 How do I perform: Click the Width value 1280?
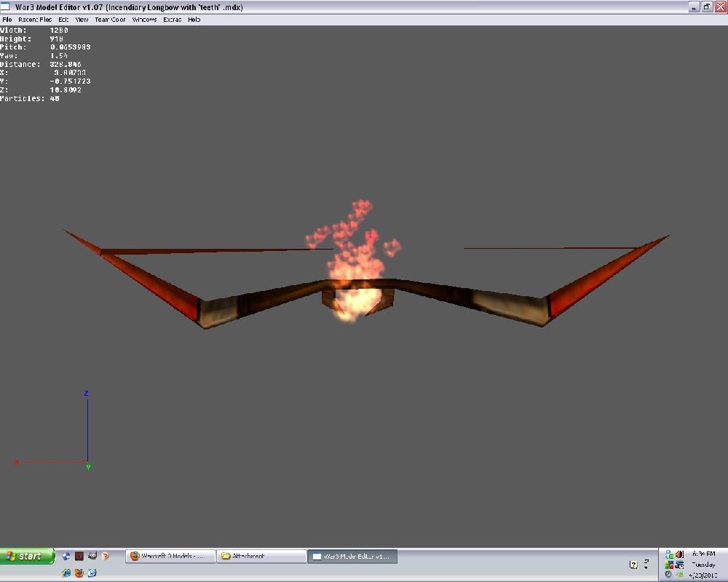click(x=59, y=30)
